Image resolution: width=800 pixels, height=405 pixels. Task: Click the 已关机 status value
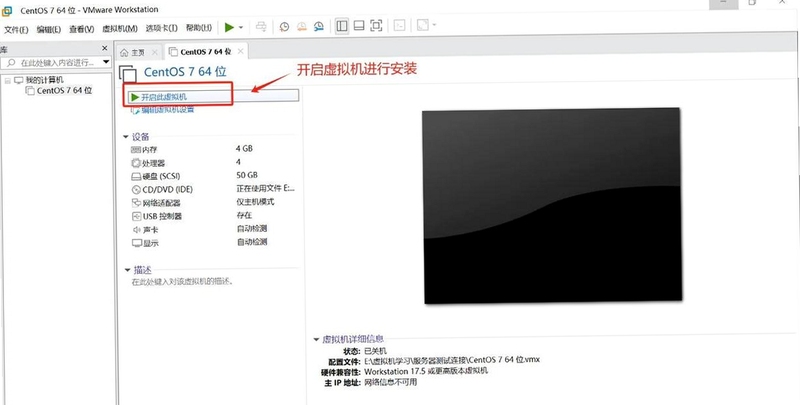[x=375, y=351]
